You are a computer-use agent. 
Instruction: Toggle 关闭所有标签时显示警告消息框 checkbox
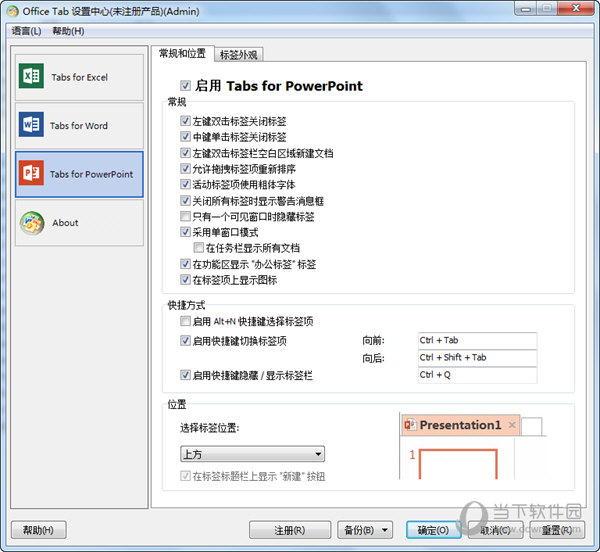(185, 200)
